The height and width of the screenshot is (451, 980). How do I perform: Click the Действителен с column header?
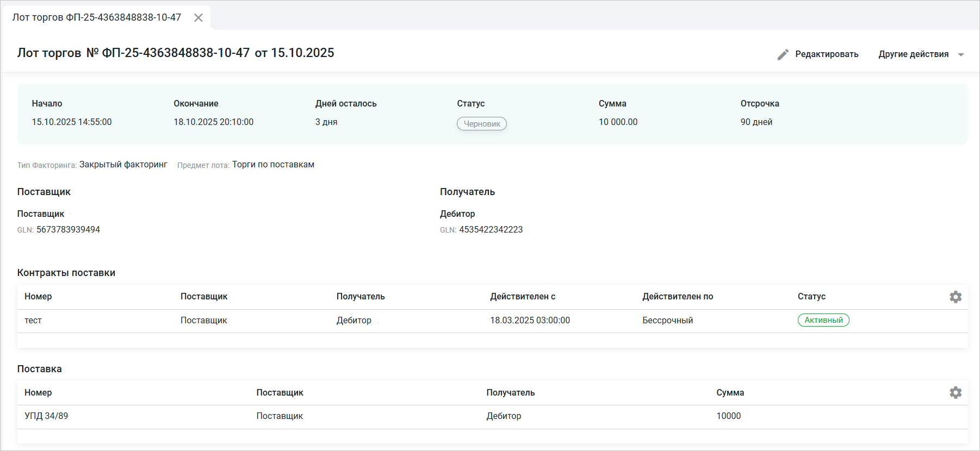click(x=522, y=297)
